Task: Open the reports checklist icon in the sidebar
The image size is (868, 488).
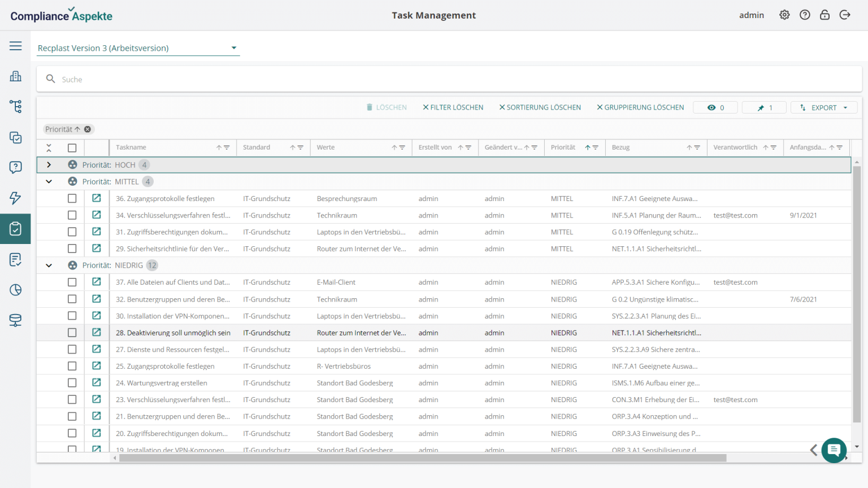Action: pyautogui.click(x=15, y=259)
